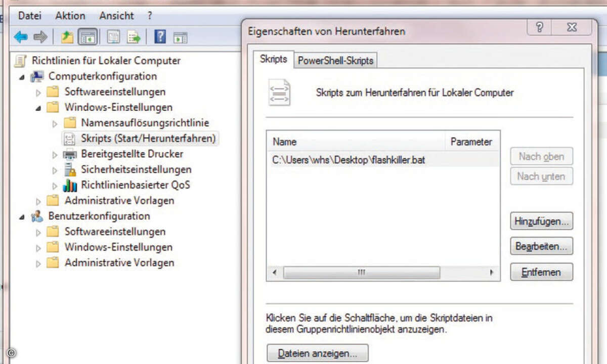The height and width of the screenshot is (364, 607).
Task: Click the Nach oben button
Action: tap(541, 156)
